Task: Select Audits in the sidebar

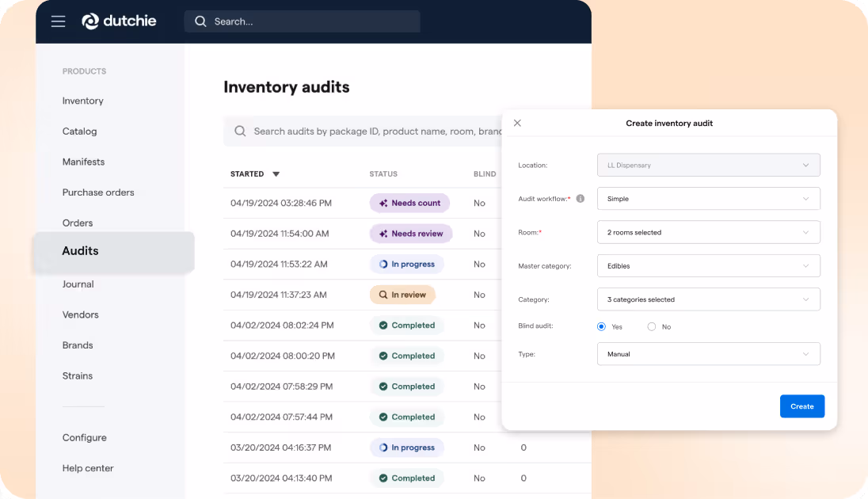Action: (x=113, y=251)
